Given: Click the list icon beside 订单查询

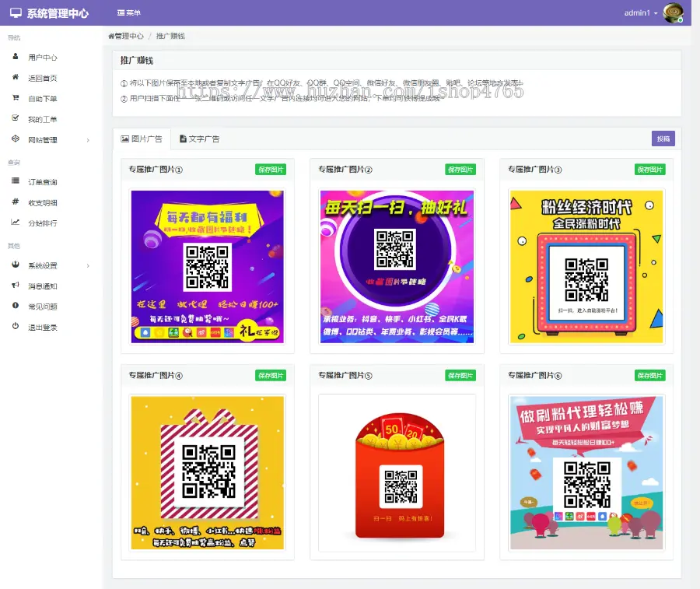Looking at the screenshot, I should click(x=16, y=181).
